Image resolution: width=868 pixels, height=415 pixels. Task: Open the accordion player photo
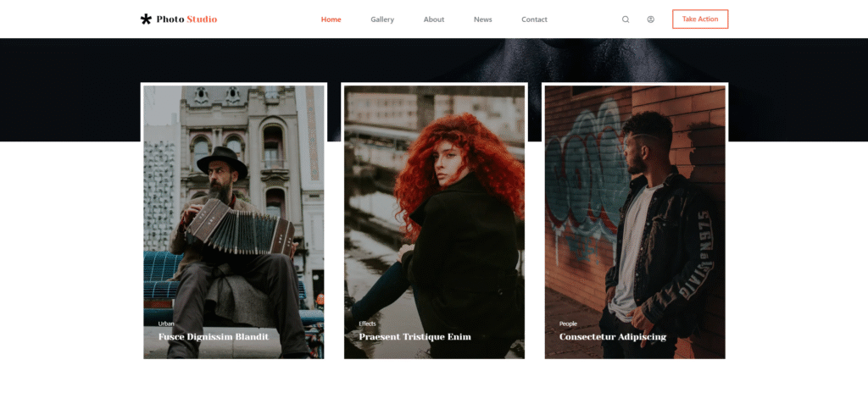233,203
